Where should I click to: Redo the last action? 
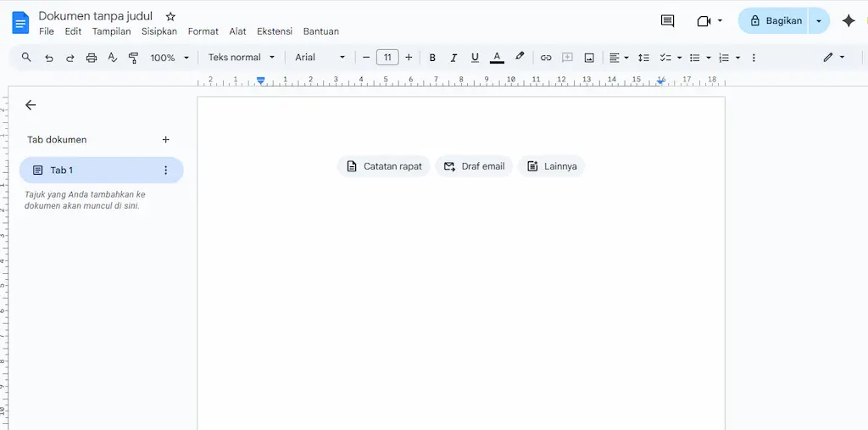tap(70, 58)
